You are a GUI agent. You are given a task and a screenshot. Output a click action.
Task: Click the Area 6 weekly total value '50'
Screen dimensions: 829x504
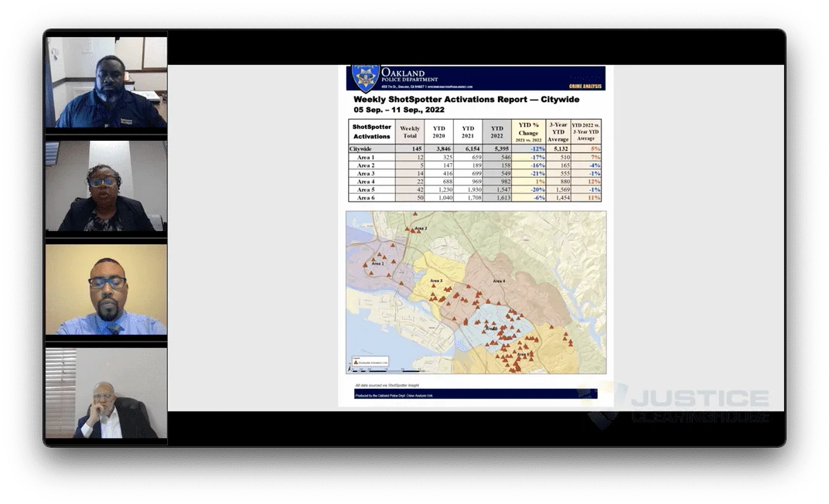pyautogui.click(x=421, y=198)
